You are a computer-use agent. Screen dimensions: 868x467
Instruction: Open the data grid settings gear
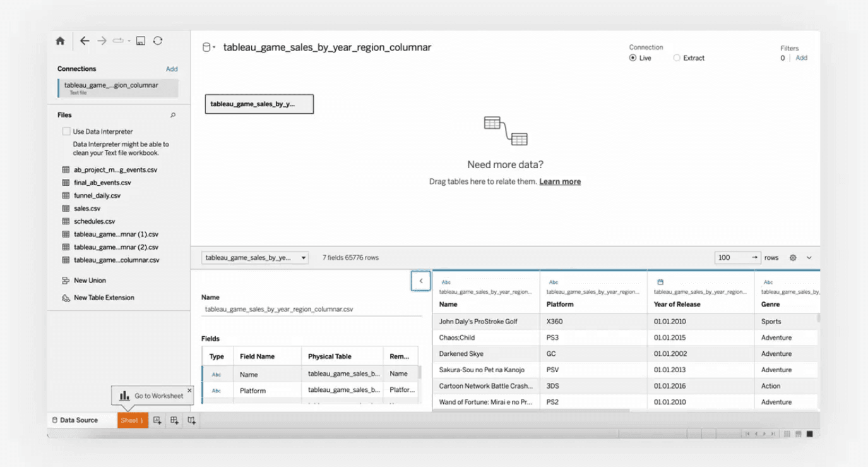[793, 258]
